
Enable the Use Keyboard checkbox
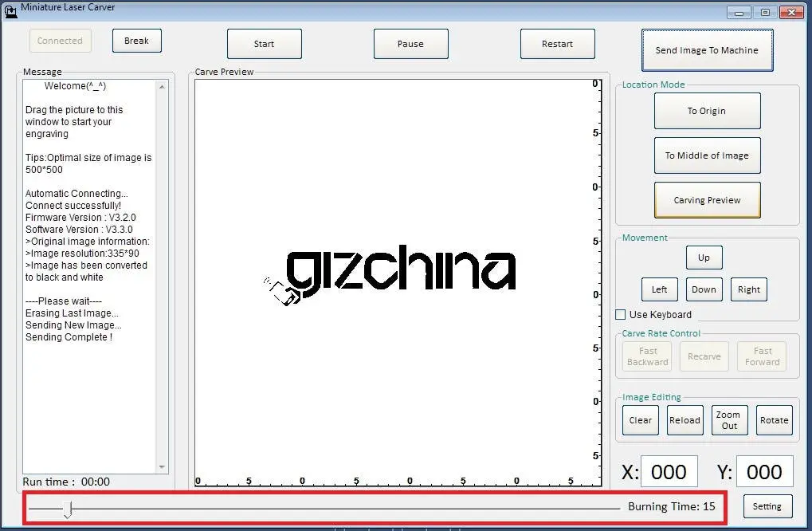(x=621, y=314)
